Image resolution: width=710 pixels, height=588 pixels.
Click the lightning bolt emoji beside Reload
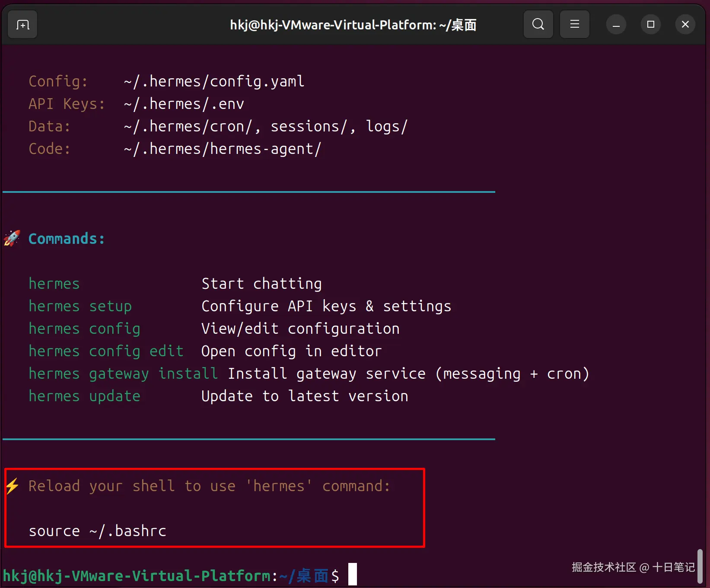tap(12, 486)
